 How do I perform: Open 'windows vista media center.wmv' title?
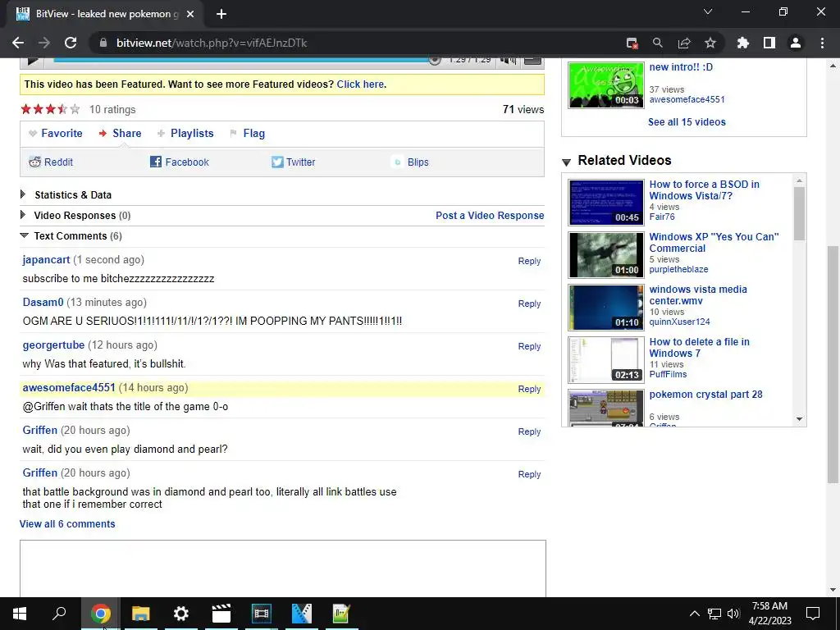click(698, 294)
